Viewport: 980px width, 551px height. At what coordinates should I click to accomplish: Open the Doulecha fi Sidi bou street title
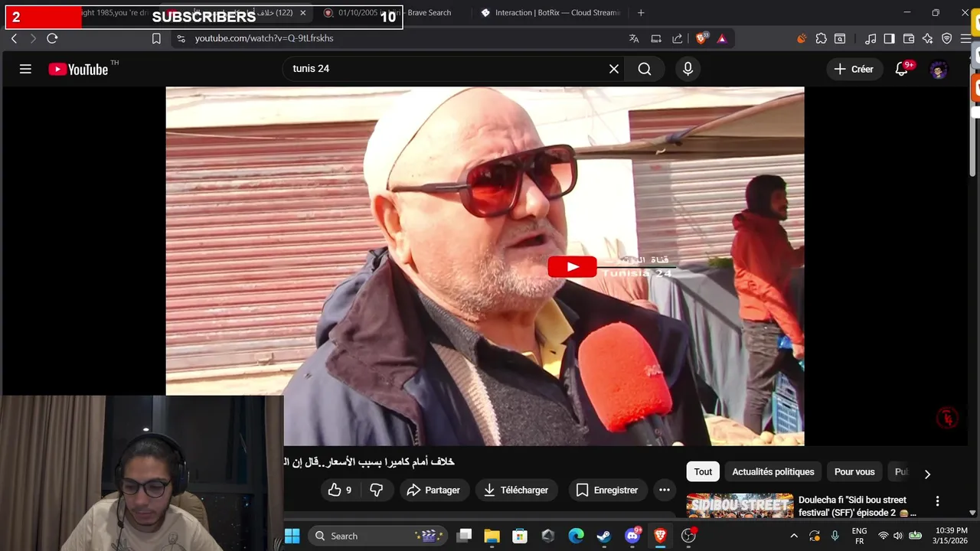[857, 506]
